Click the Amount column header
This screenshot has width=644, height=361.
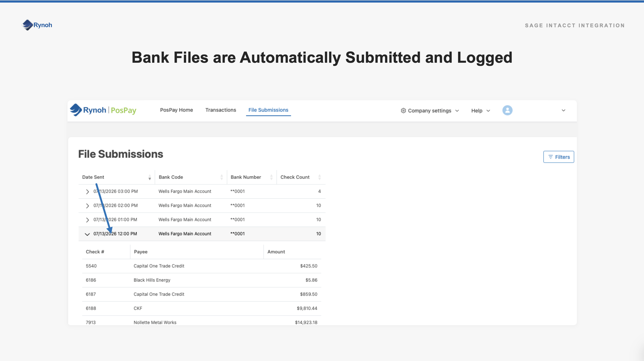click(276, 252)
